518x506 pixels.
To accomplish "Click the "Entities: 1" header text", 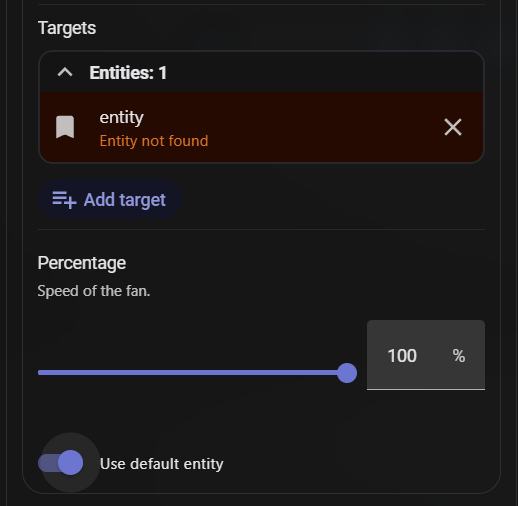I will pyautogui.click(x=128, y=73).
